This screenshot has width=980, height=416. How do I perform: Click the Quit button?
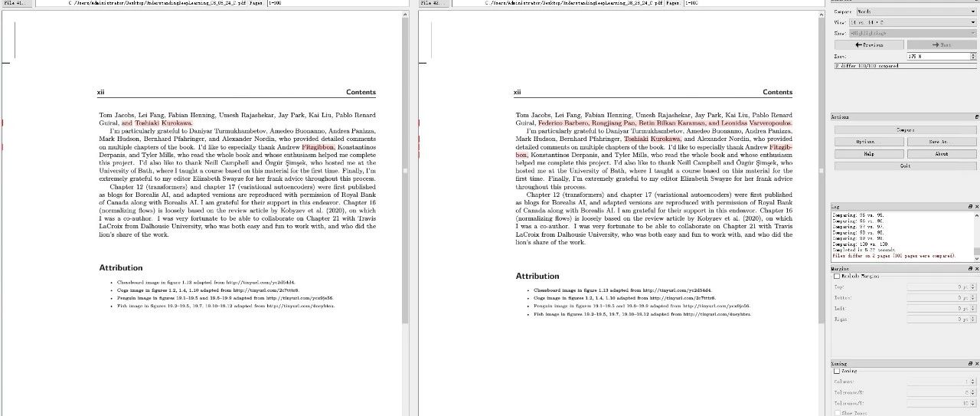click(x=905, y=165)
